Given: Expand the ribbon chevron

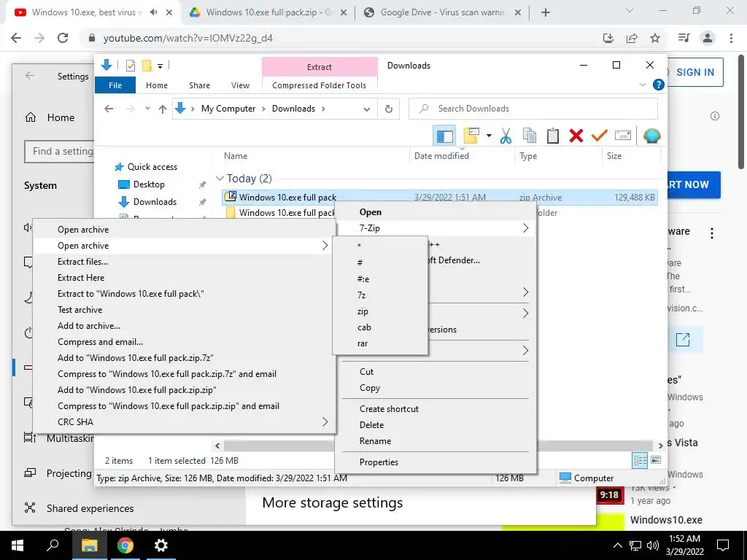Looking at the screenshot, I should 642,85.
